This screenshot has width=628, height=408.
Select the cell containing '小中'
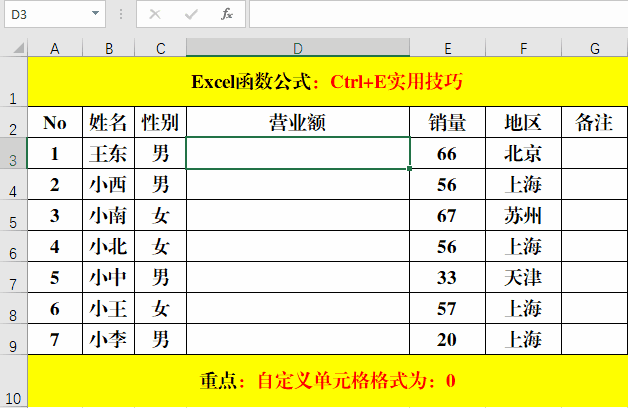[x=109, y=277]
